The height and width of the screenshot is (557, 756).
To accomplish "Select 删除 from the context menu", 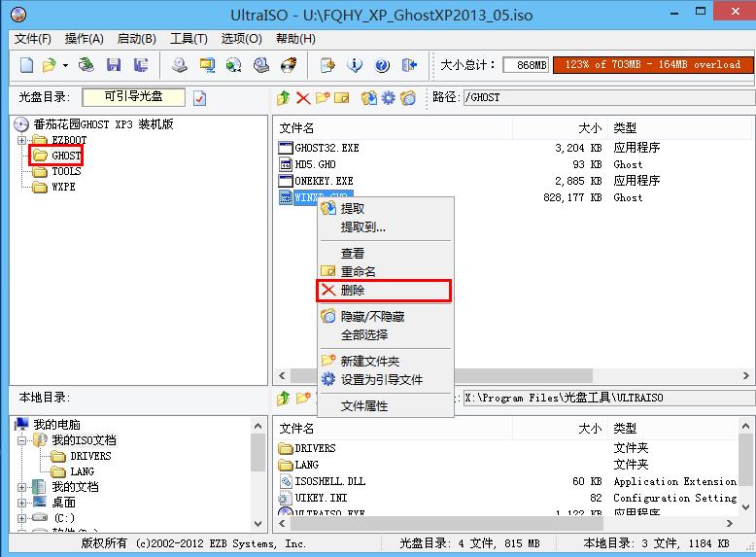I will point(353,291).
